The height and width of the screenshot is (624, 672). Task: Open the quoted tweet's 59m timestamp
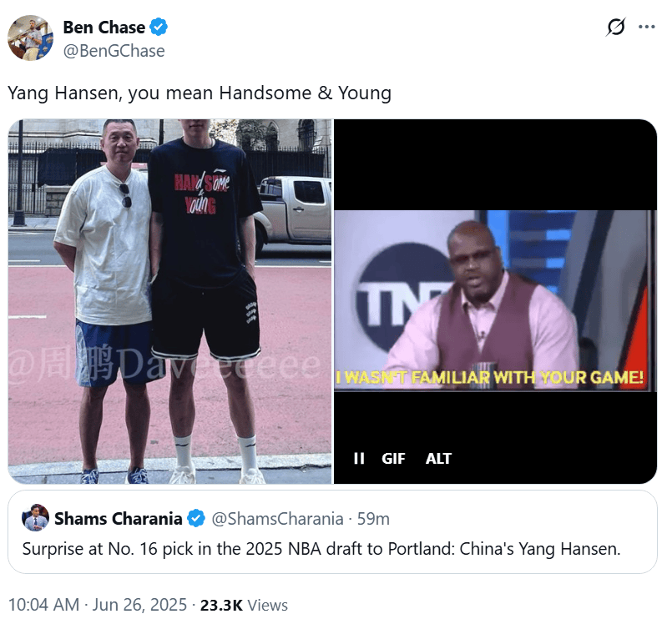click(373, 519)
